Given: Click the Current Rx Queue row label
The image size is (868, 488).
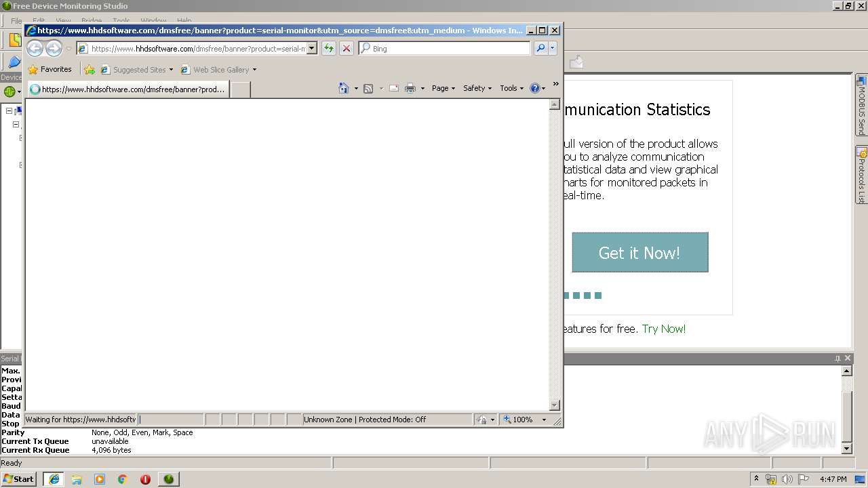Looking at the screenshot, I should point(35,450).
